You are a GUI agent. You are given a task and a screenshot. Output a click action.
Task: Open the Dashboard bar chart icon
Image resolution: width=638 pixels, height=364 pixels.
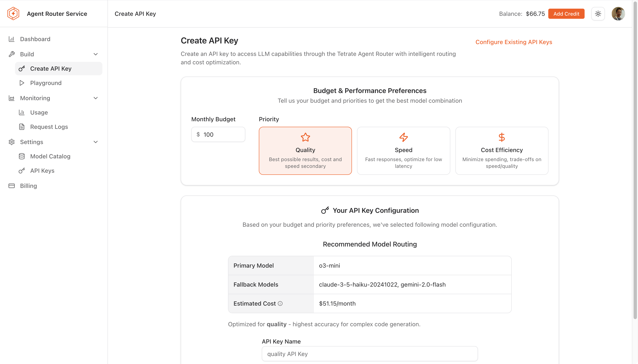pos(12,39)
